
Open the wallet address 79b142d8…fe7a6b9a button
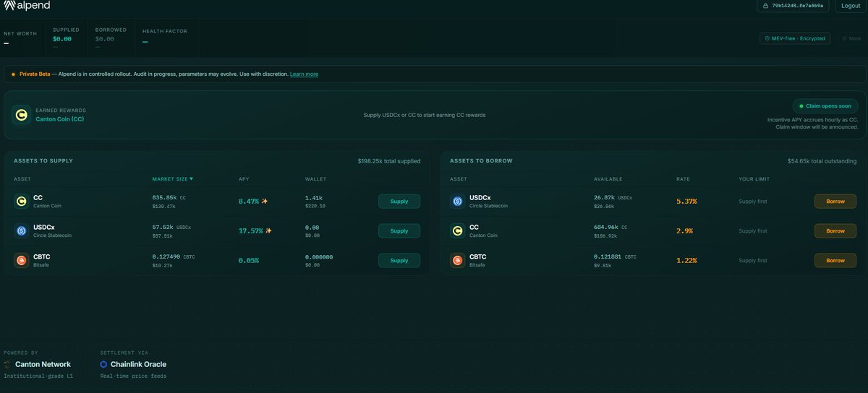[x=793, y=6]
